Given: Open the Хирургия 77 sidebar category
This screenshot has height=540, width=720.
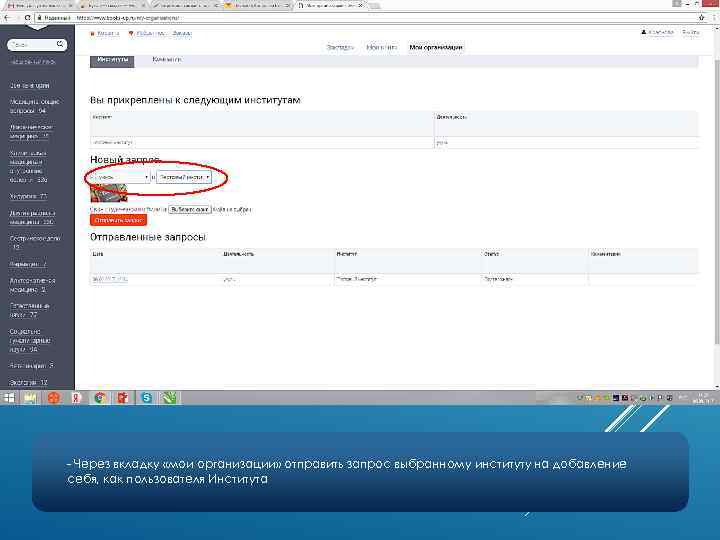Looking at the screenshot, I should pyautogui.click(x=28, y=196).
